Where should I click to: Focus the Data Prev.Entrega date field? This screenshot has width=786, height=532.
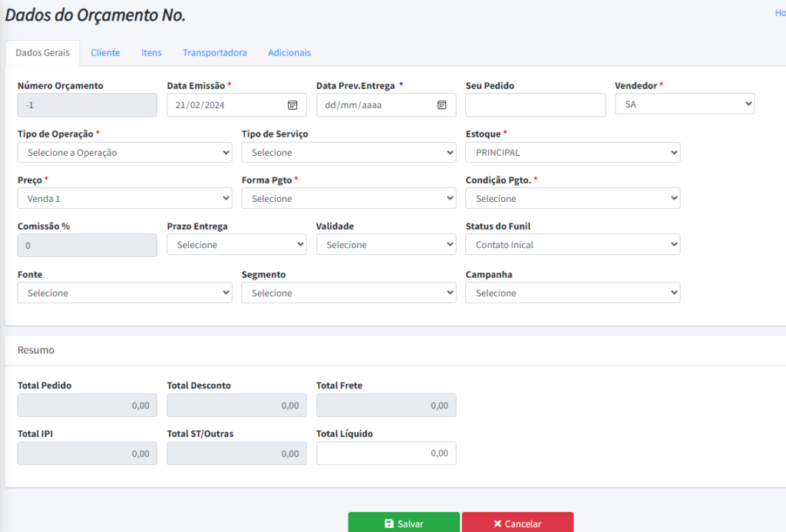[386, 105]
